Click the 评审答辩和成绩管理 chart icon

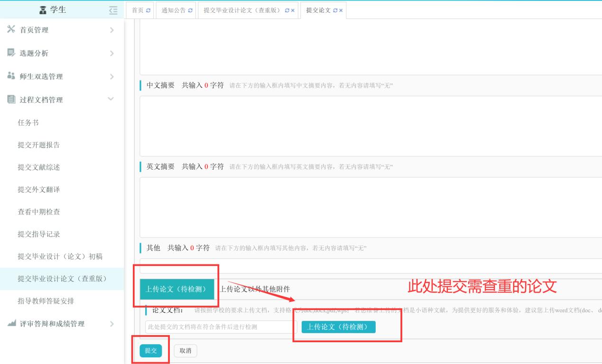11,324
